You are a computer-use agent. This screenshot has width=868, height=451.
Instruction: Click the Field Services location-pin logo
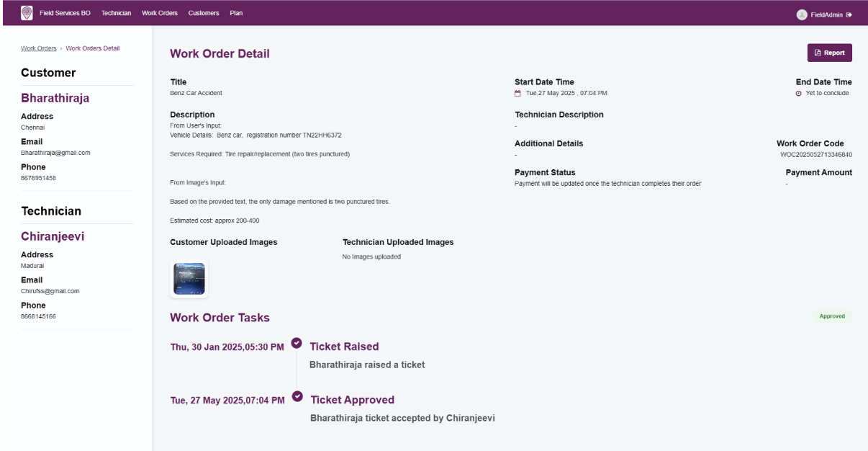click(x=27, y=13)
